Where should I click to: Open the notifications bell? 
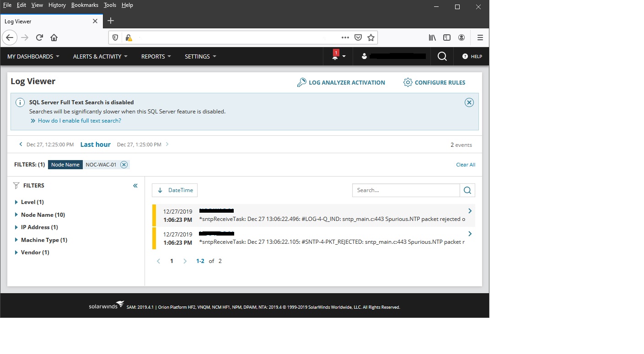pos(335,56)
